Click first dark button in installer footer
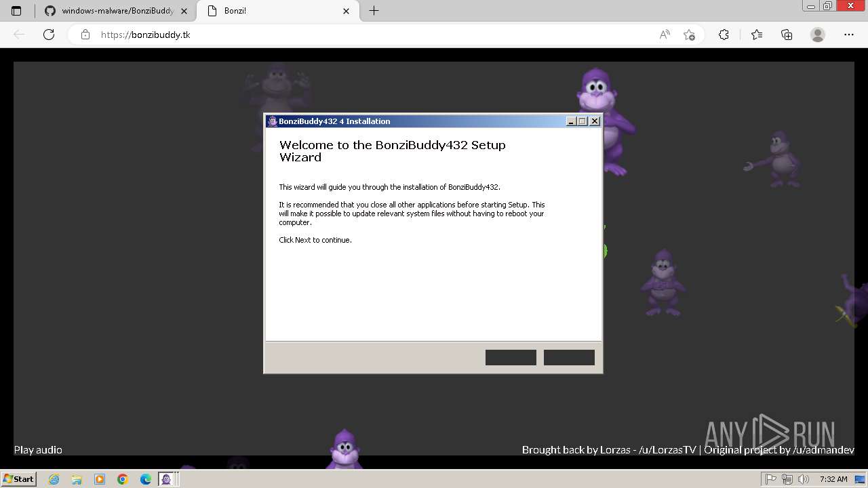The image size is (868, 488). click(511, 357)
